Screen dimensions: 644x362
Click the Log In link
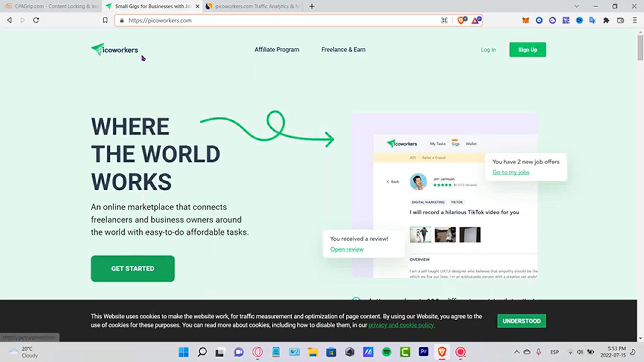click(488, 50)
